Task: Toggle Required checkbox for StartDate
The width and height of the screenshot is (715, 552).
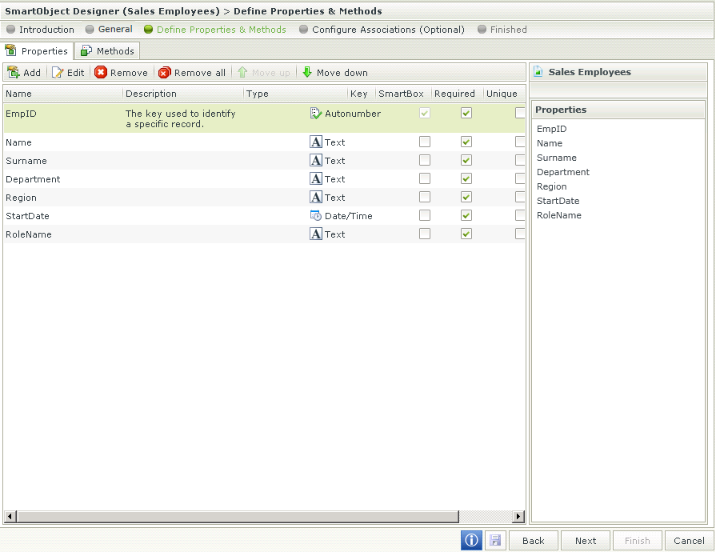Action: point(466,215)
